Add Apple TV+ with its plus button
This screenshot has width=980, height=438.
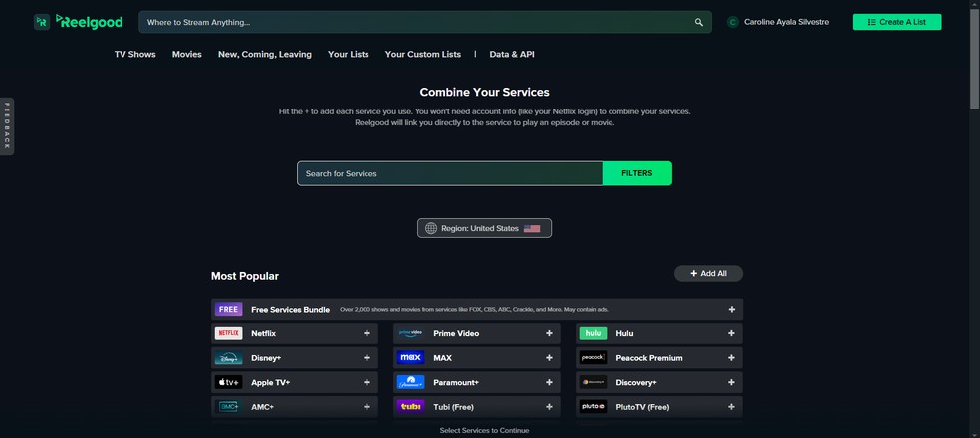pos(367,382)
